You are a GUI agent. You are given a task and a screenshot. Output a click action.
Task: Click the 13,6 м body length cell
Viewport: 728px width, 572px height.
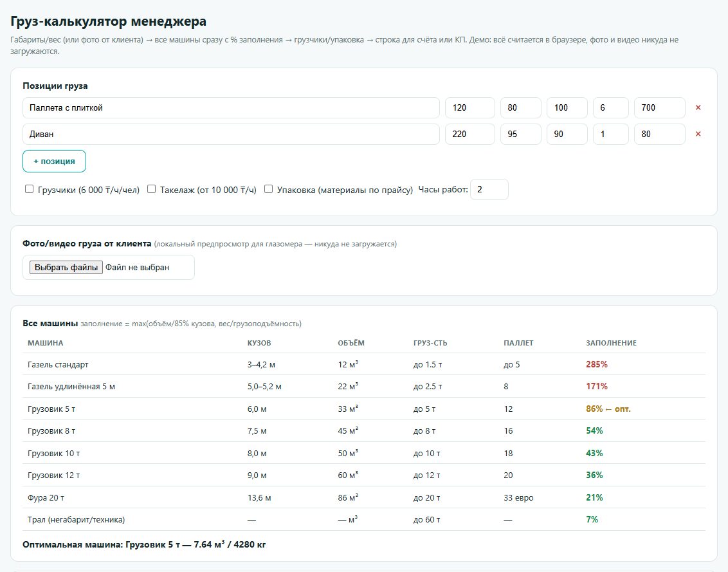pos(259,497)
